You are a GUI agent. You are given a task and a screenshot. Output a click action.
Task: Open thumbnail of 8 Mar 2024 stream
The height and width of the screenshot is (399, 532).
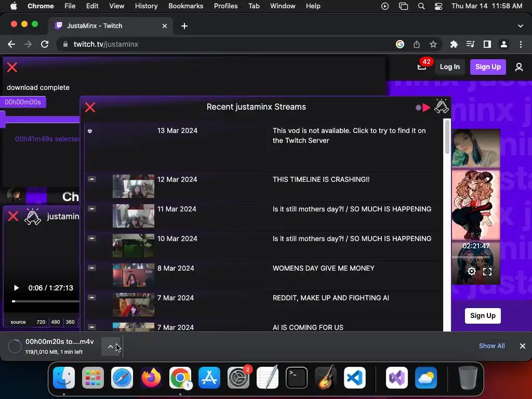(x=134, y=275)
